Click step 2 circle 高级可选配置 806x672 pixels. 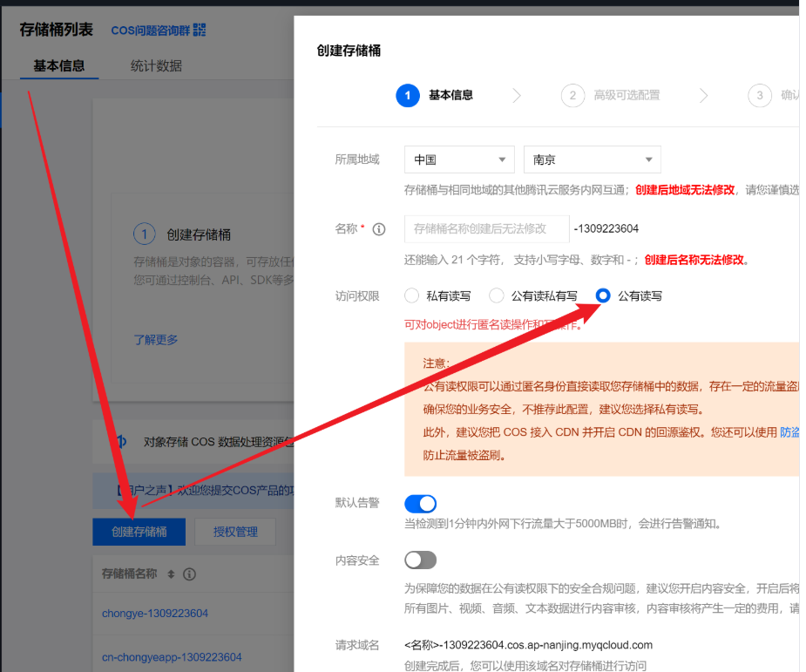[572, 96]
